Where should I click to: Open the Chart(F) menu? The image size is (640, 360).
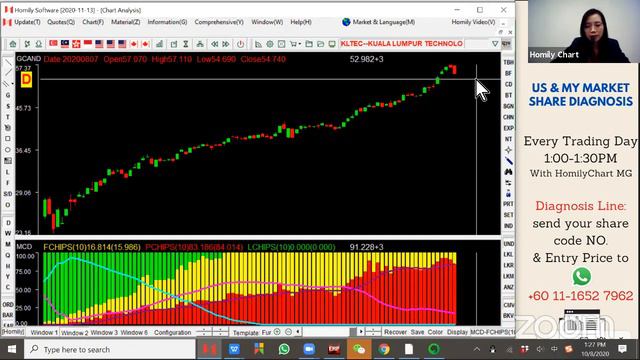pyautogui.click(x=93, y=22)
